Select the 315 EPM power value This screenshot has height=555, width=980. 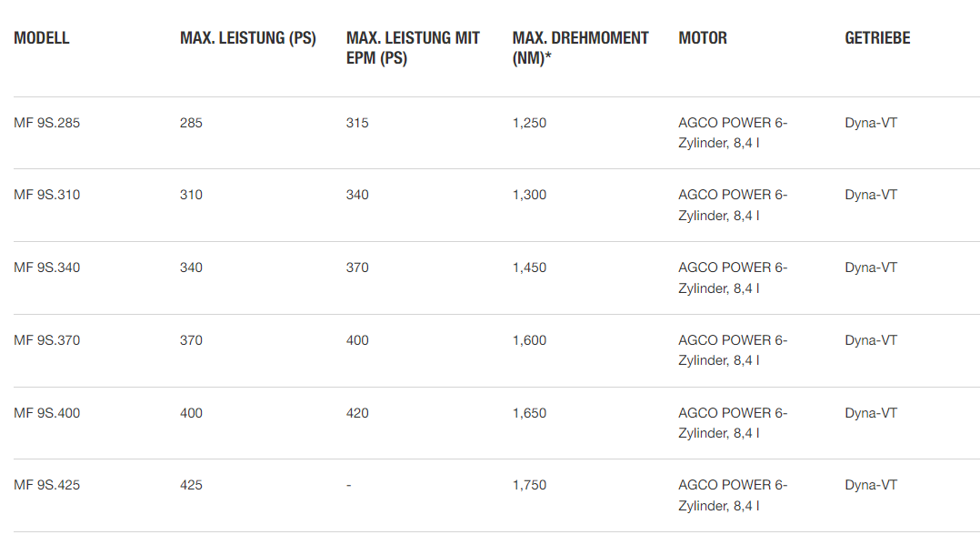(x=357, y=123)
